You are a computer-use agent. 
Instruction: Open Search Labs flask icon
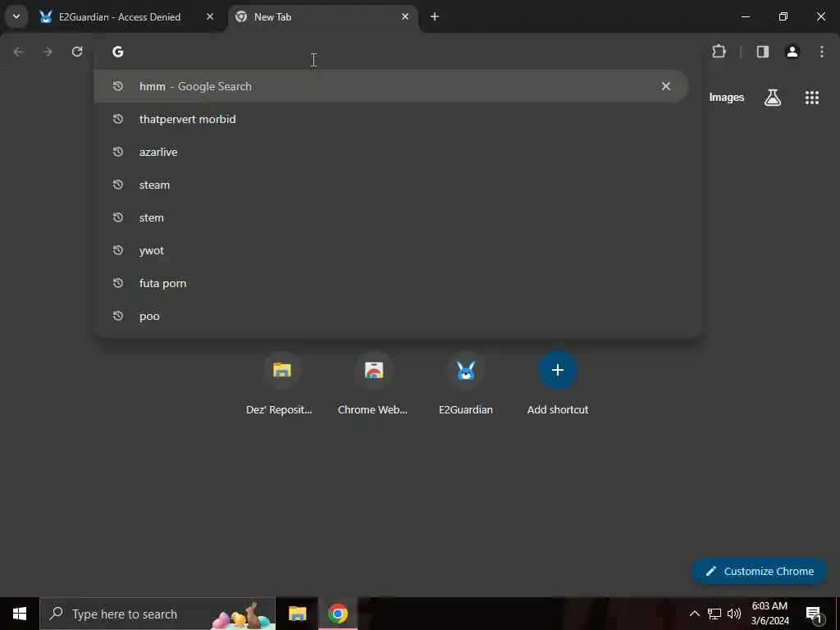click(773, 98)
